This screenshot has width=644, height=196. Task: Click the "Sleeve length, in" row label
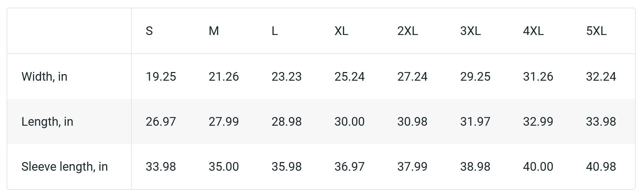65,167
